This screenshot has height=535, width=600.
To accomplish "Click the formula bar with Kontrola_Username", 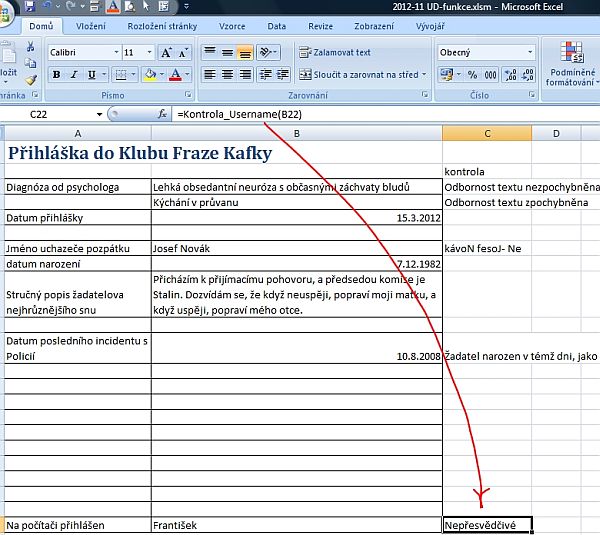I will tap(385, 114).
